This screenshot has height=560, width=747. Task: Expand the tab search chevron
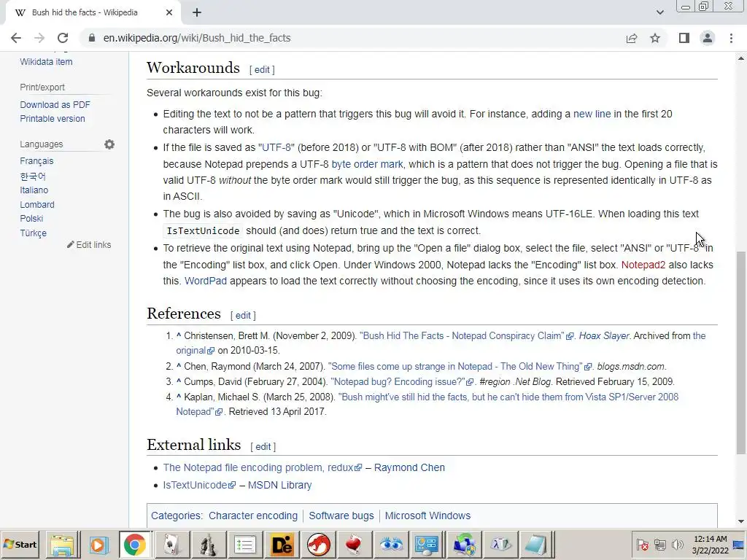(659, 12)
